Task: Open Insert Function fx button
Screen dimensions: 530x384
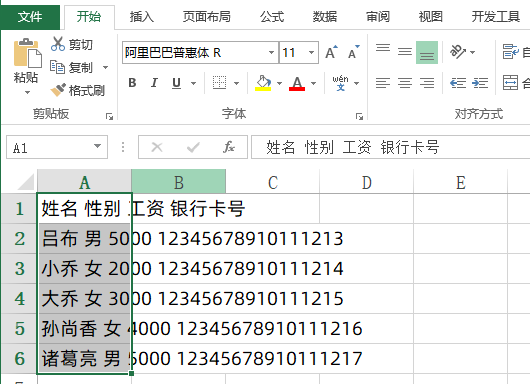Action: (x=229, y=147)
